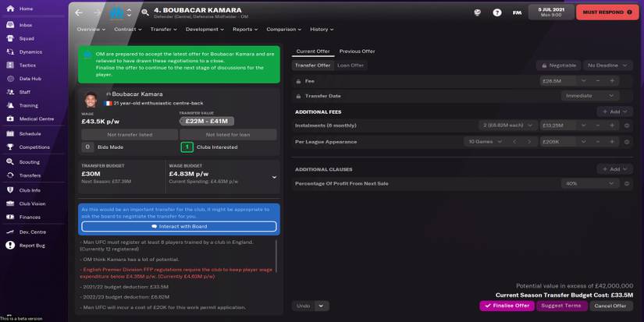The width and height of the screenshot is (644, 322).
Task: Click the Tactics sidebar icon
Action: [x=10, y=65]
